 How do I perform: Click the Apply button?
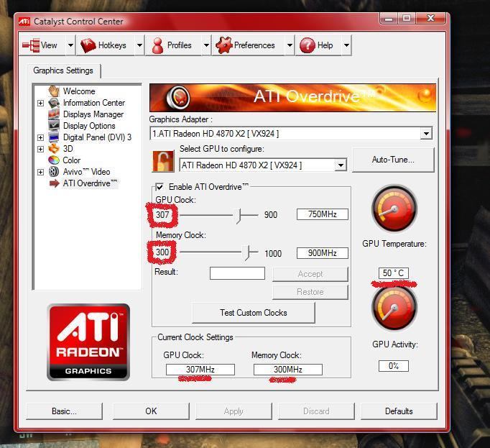(x=234, y=411)
